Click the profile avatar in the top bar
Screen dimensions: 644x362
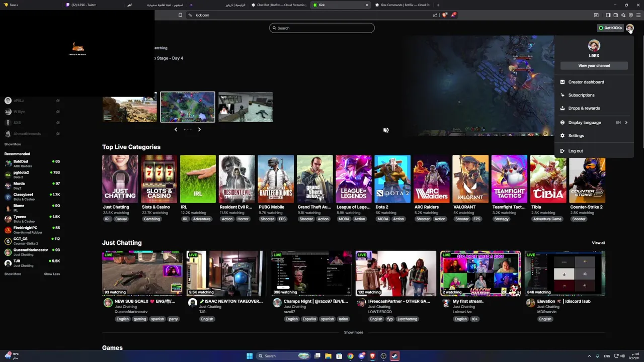(x=630, y=28)
